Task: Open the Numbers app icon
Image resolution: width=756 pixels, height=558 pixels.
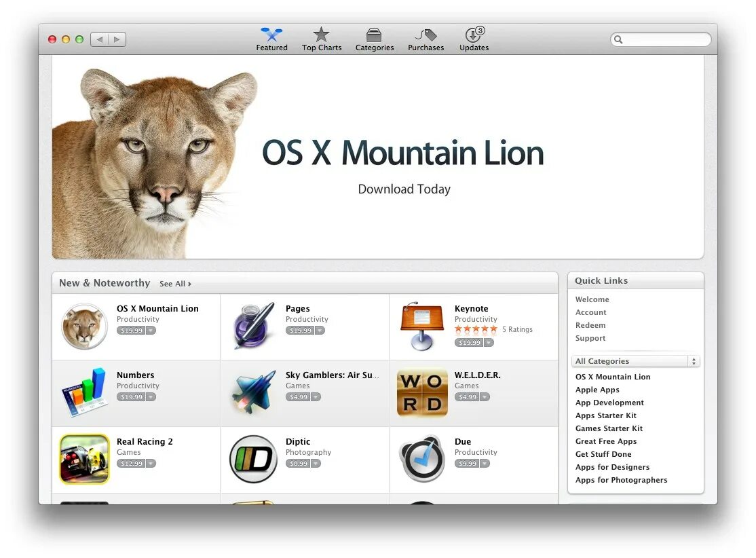Action: pyautogui.click(x=84, y=393)
